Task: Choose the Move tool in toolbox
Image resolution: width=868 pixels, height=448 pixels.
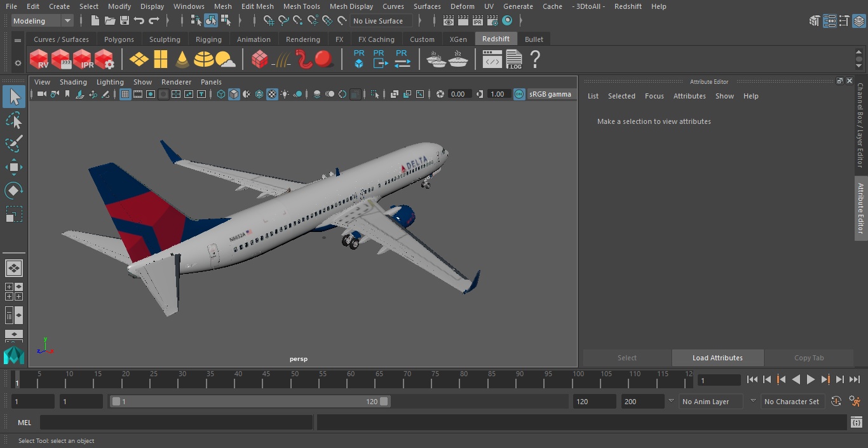Action: [14, 167]
